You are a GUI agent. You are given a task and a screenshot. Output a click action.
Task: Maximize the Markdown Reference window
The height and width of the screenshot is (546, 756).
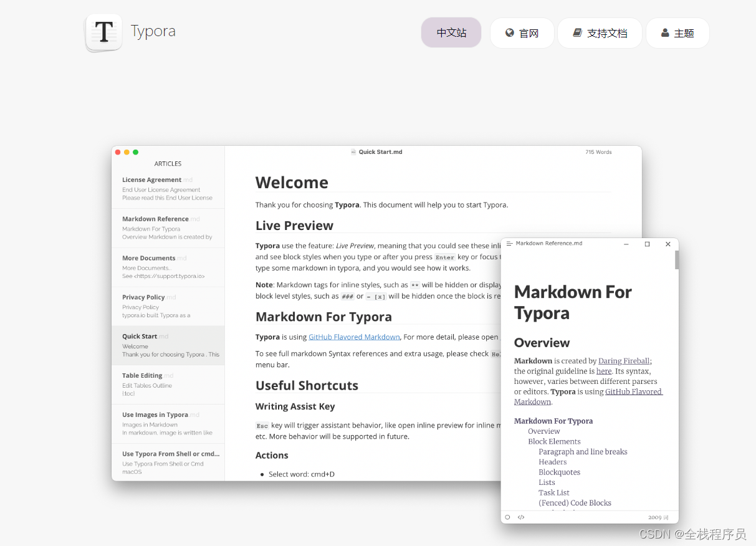pos(647,244)
